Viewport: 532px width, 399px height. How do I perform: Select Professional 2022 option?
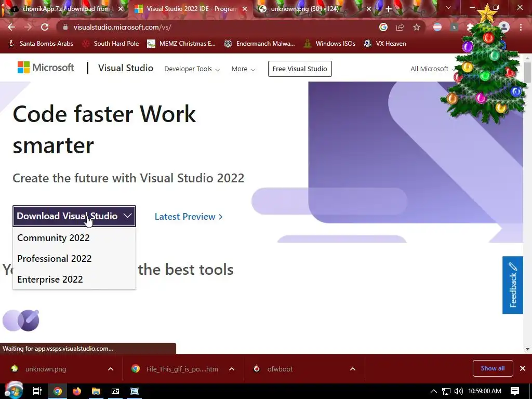(74, 259)
